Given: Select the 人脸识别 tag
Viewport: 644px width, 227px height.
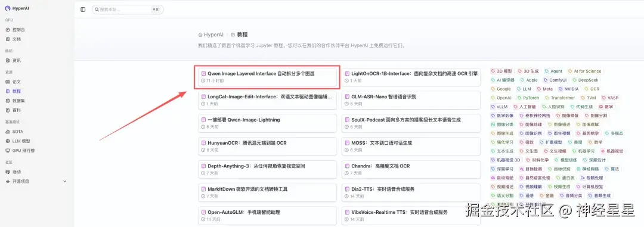Looking at the screenshot, I should tap(553, 107).
